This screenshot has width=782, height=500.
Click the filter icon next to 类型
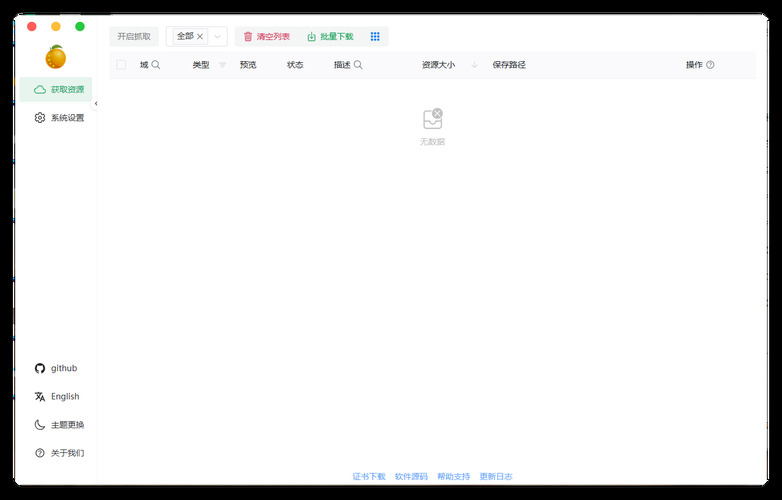tap(222, 65)
